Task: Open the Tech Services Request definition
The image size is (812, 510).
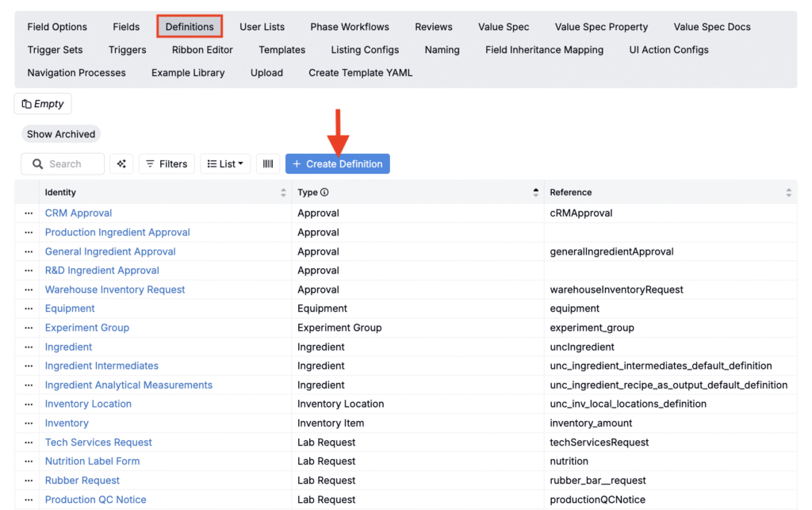Action: 98,442
